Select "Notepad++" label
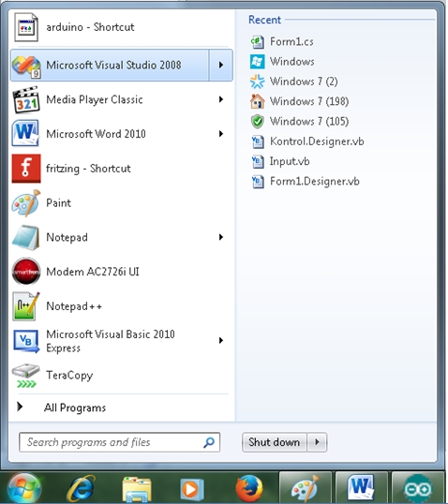This screenshot has width=448, height=504. 74,306
